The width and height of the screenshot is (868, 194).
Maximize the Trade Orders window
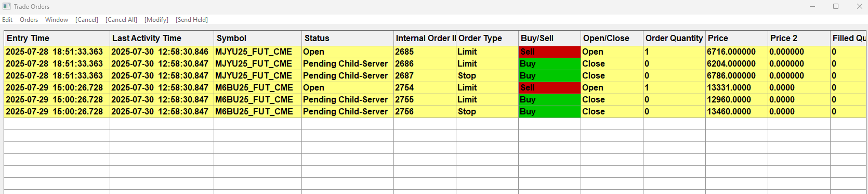pyautogui.click(x=836, y=6)
